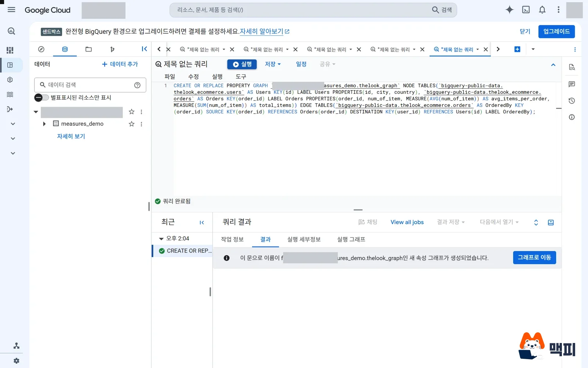The width and height of the screenshot is (588, 368).
Task: Open the 결과 저장 dropdown
Action: [x=451, y=222]
